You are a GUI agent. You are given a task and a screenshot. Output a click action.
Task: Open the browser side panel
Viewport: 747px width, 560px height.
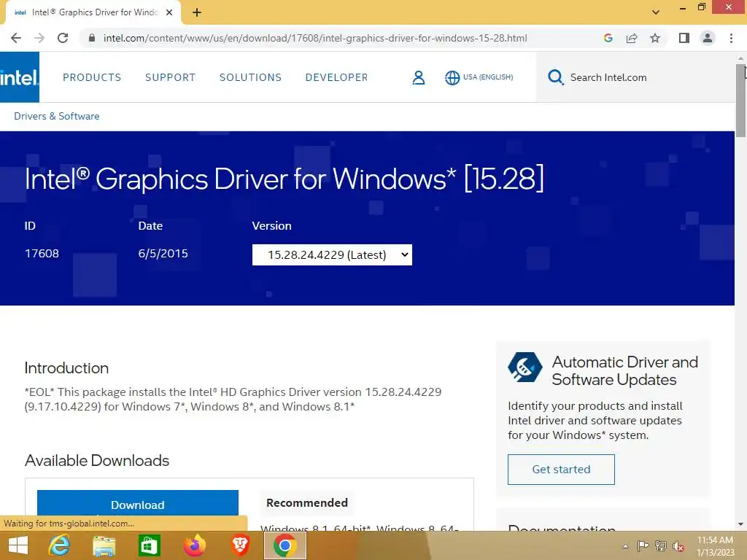coord(684,38)
